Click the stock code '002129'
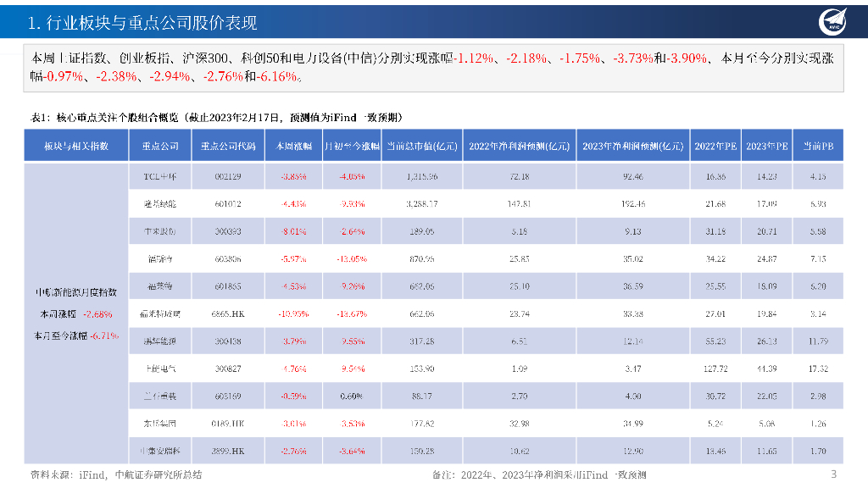 tap(228, 176)
